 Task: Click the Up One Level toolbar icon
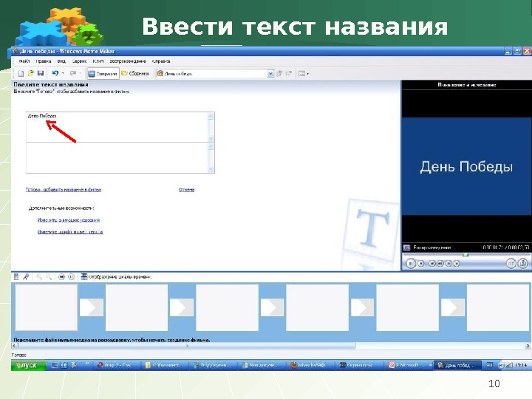coord(279,73)
